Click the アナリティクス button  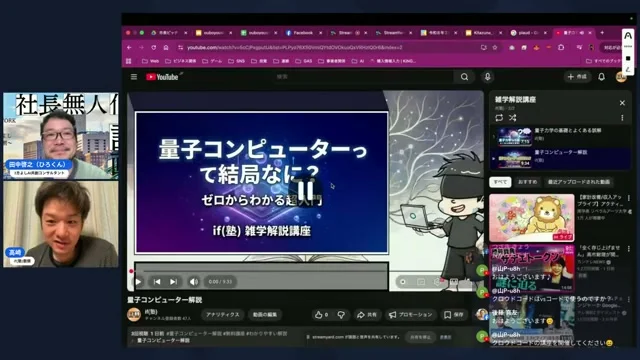pyautogui.click(x=222, y=315)
